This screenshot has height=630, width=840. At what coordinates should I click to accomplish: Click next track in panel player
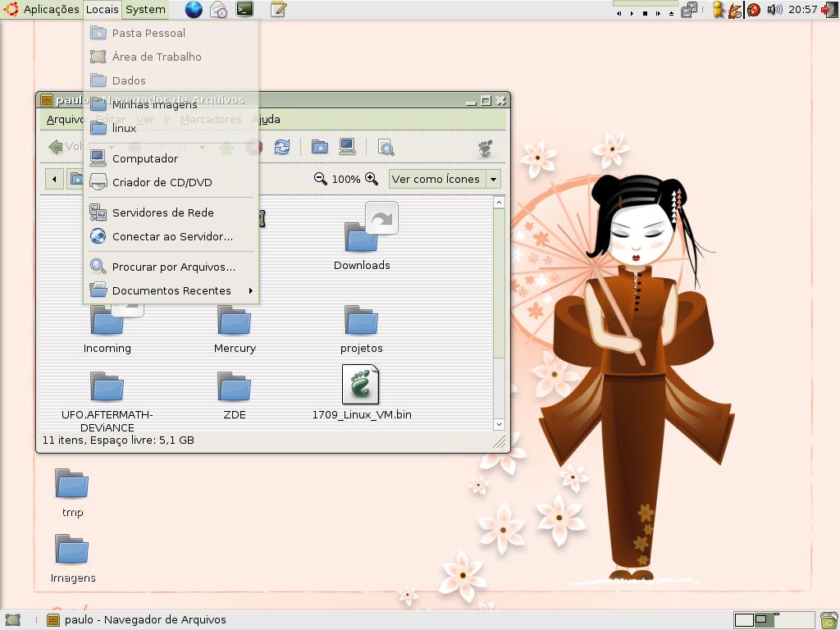[658, 13]
